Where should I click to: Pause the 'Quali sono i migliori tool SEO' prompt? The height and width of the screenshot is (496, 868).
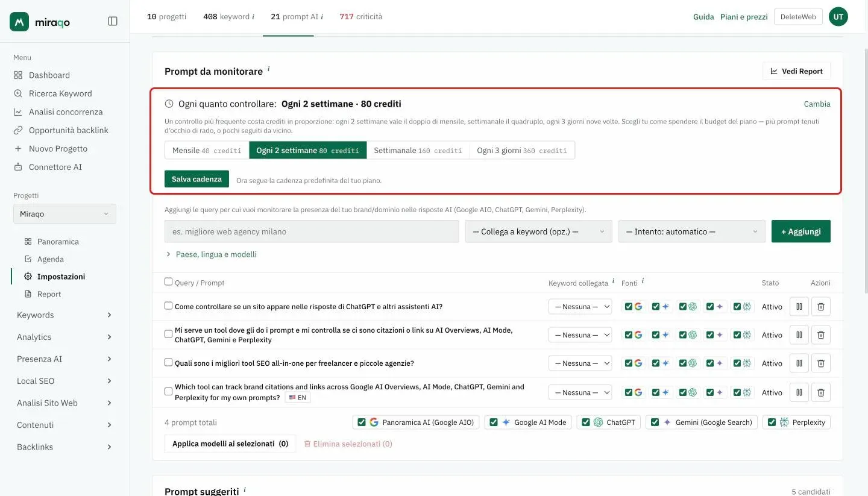799,363
